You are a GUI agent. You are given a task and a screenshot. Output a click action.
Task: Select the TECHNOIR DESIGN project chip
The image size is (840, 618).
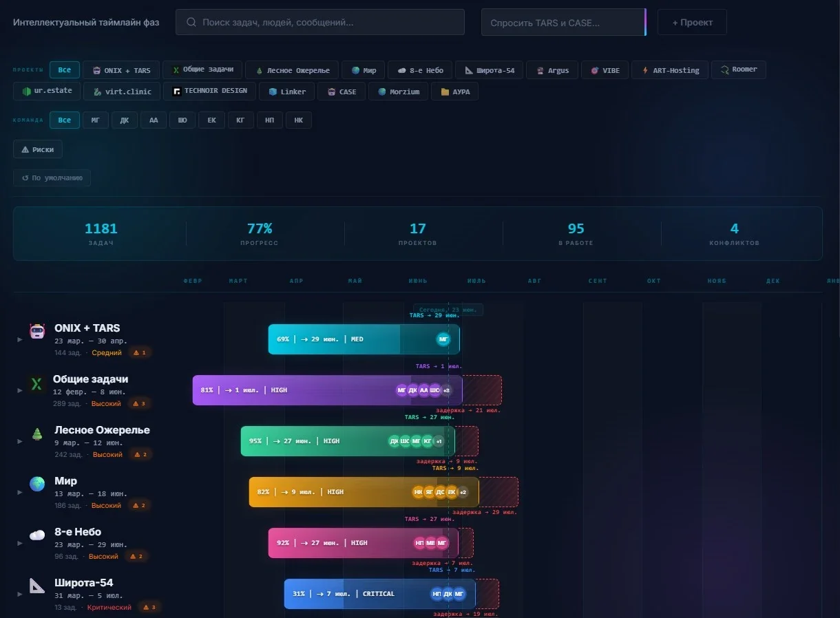click(210, 92)
